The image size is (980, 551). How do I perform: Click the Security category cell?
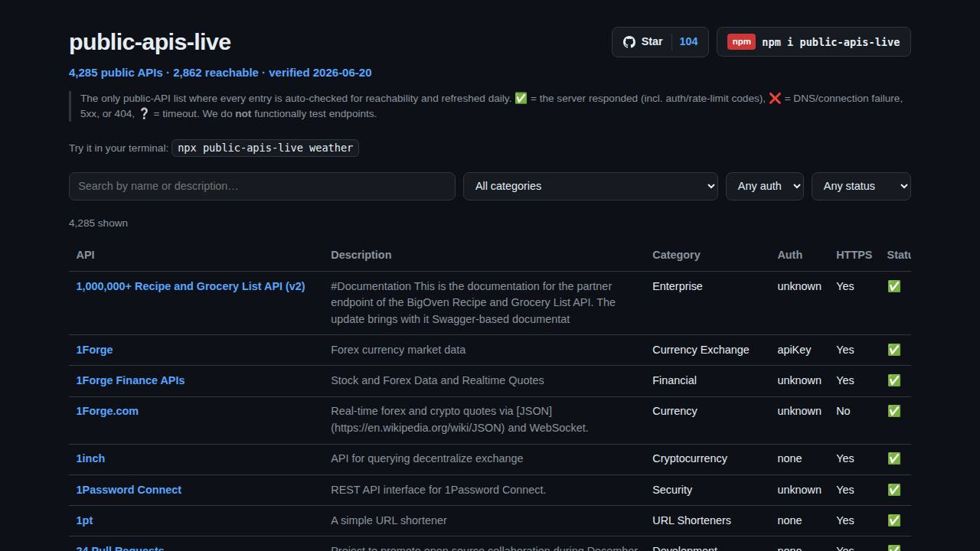click(x=672, y=490)
